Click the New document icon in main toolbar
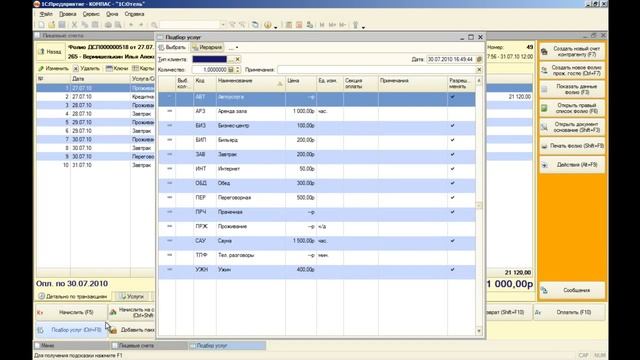Screen dimensions: 640x360 [x=41, y=25]
